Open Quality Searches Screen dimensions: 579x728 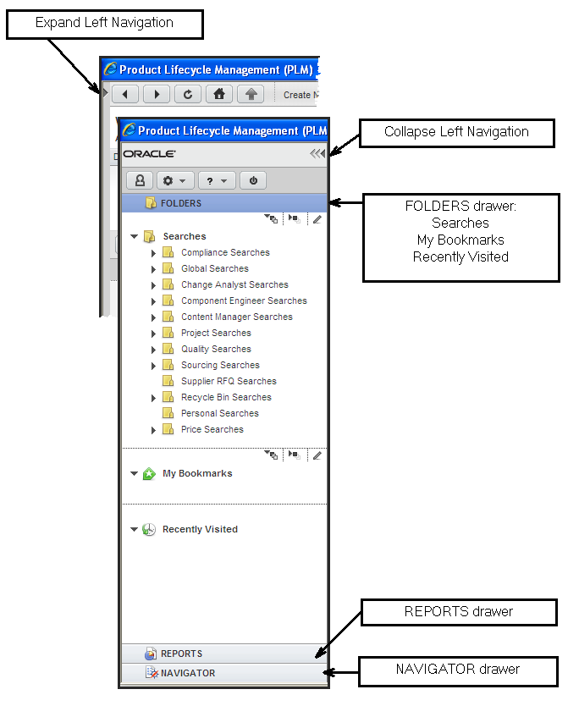coord(216,349)
